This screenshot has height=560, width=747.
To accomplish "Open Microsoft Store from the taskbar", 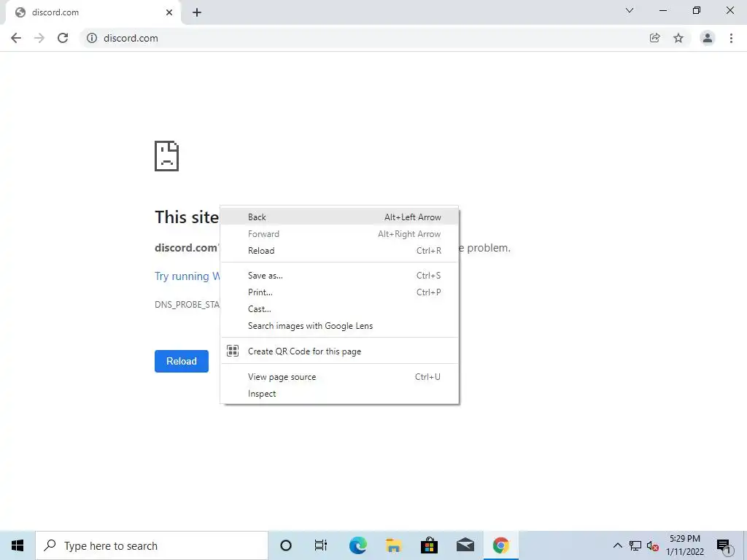I will pos(429,545).
